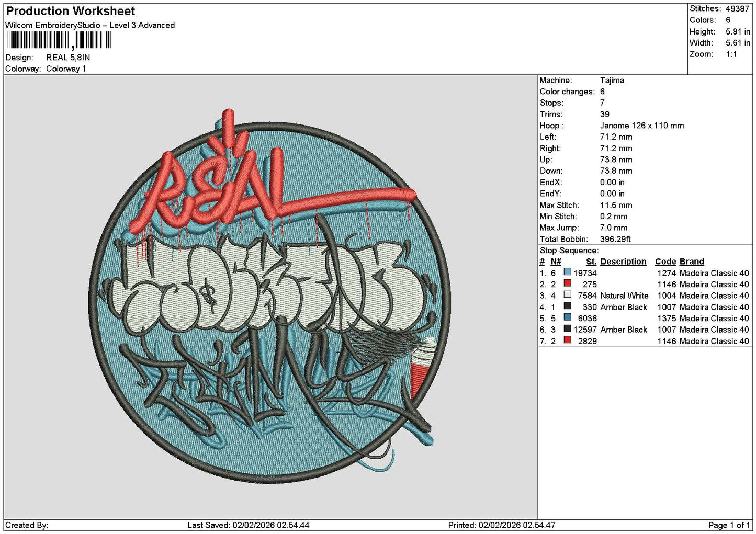Image resolution: width=756 pixels, height=534 pixels.
Task: Click the Total Bobbin value 396.29ft
Action: (615, 239)
